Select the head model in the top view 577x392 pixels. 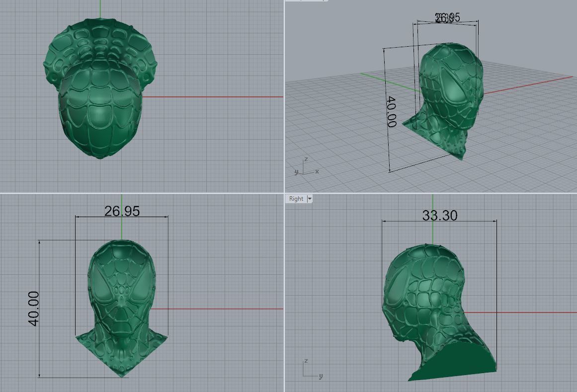point(100,88)
